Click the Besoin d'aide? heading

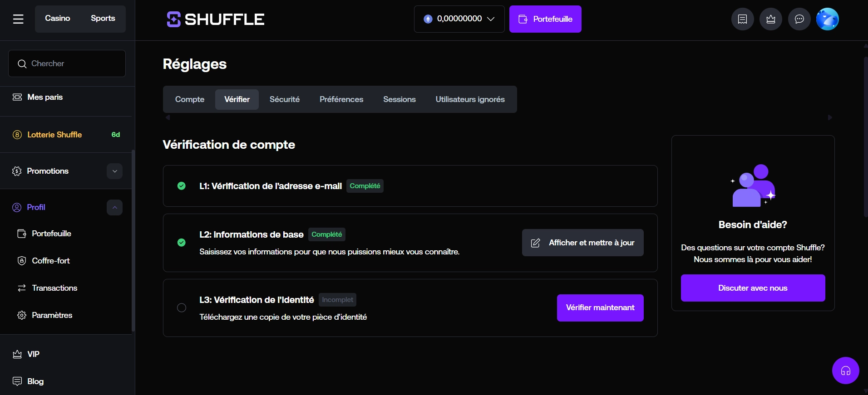[x=753, y=224]
